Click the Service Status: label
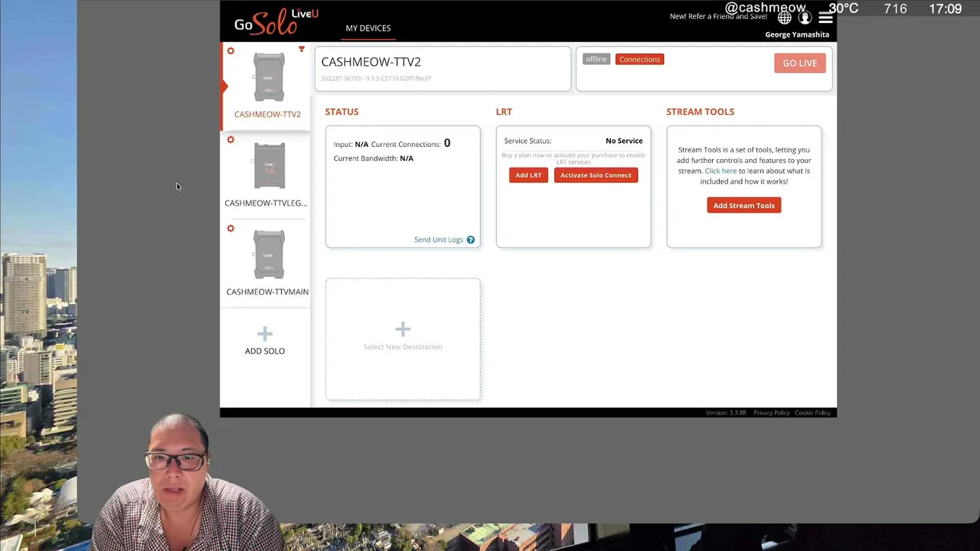The height and width of the screenshot is (551, 980). pos(528,141)
